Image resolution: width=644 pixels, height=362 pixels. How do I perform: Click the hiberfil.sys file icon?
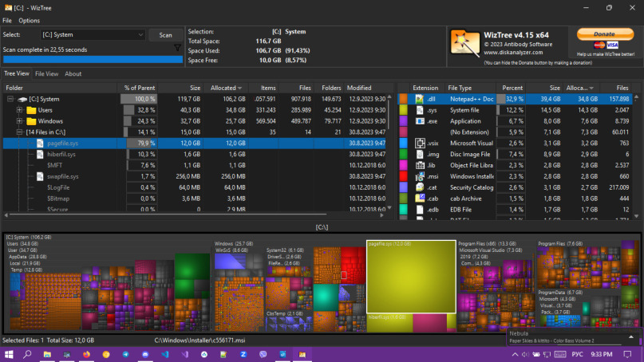point(41,155)
